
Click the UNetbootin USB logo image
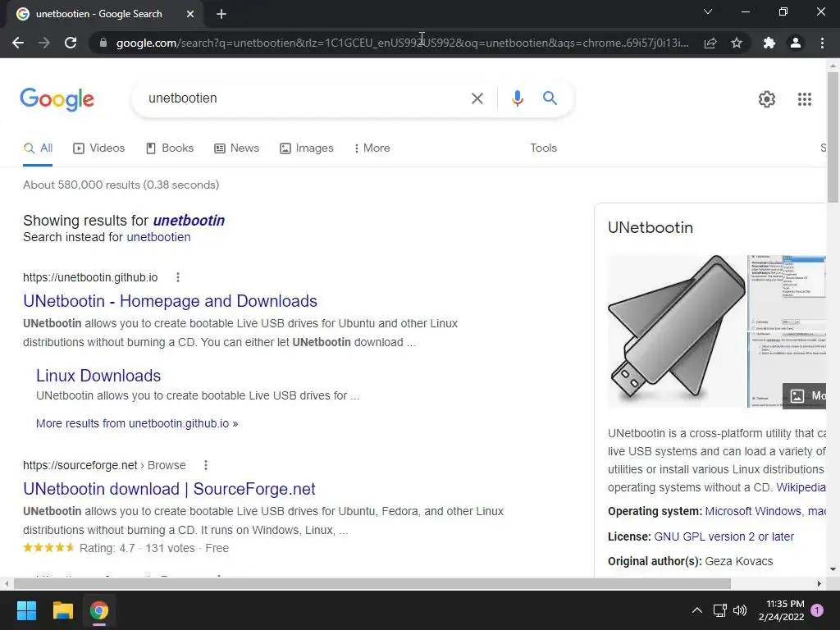tap(676, 331)
